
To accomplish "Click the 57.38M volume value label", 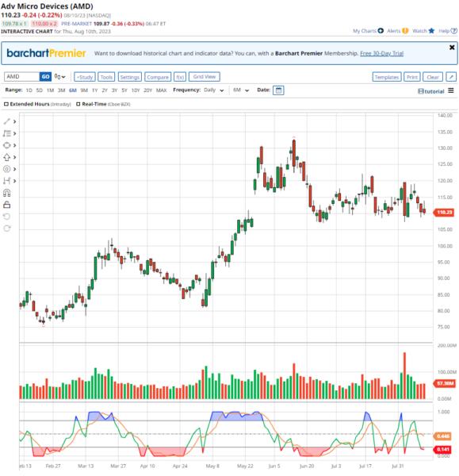I will pos(445,383).
